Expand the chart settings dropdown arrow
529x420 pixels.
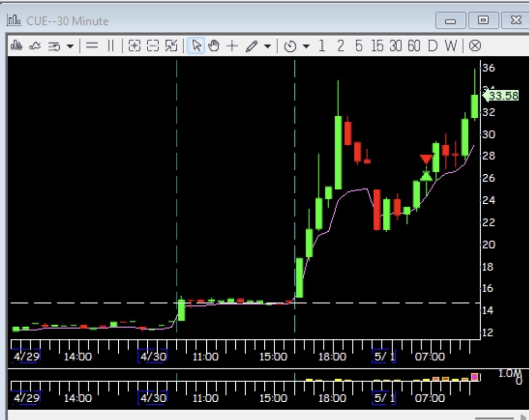pyautogui.click(x=70, y=46)
